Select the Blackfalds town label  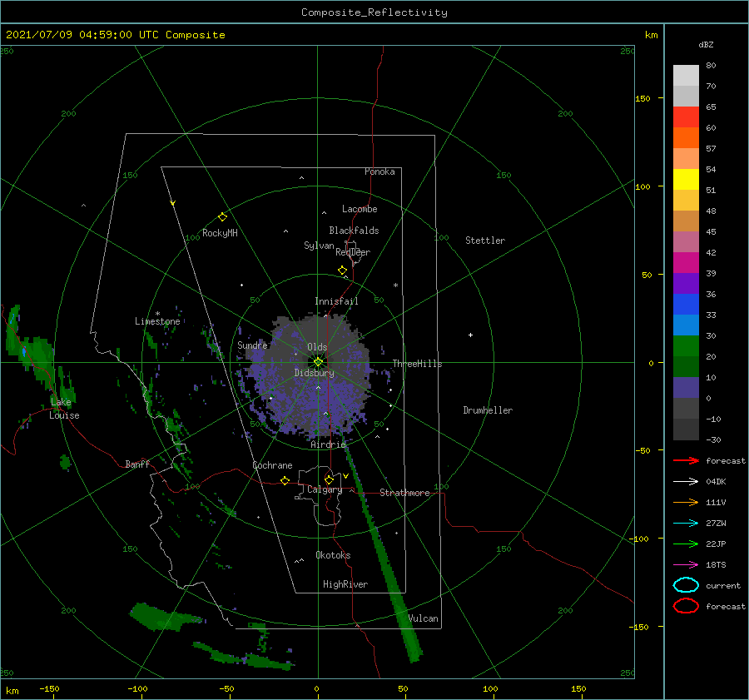(354, 231)
